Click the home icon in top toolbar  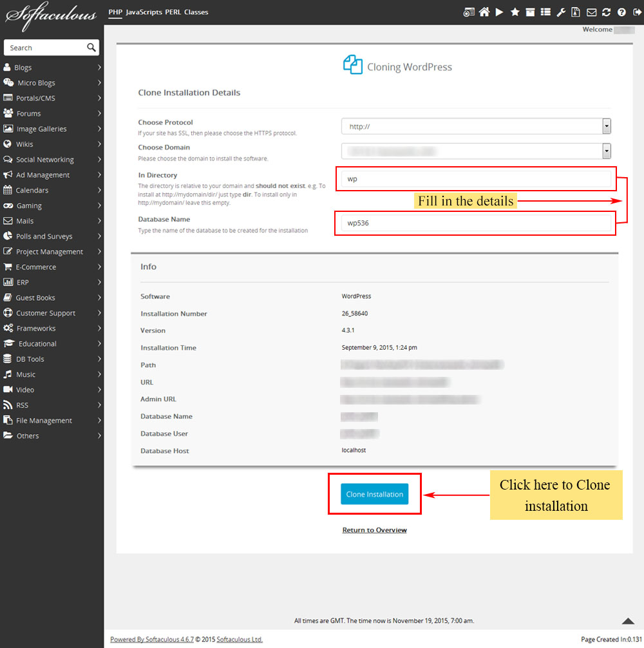coord(484,12)
